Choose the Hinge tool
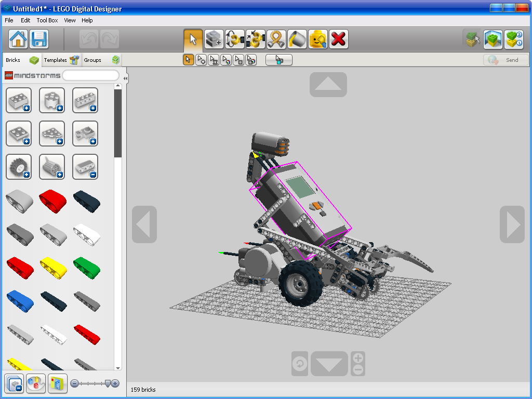The width and height of the screenshot is (532, 399). (x=235, y=39)
